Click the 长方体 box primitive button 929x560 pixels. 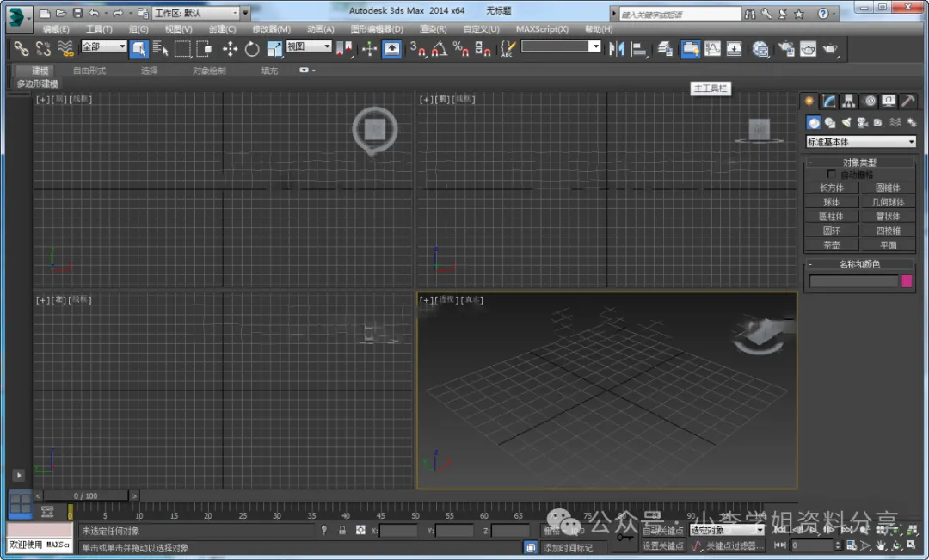pyautogui.click(x=831, y=188)
